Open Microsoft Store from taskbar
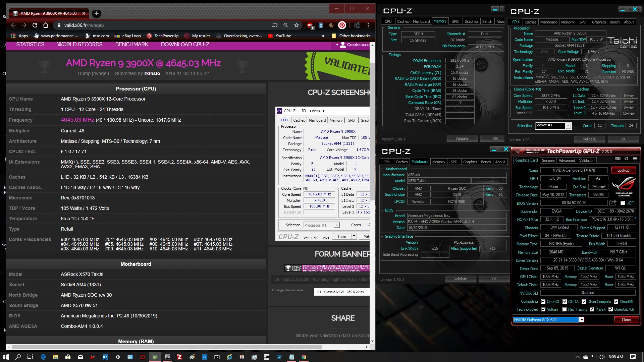Viewport: 644px width, 362px height. 68,357
